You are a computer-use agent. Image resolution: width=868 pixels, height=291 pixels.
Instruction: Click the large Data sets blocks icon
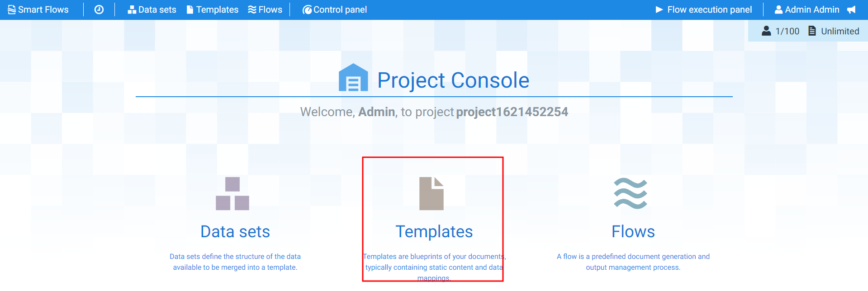(x=232, y=193)
